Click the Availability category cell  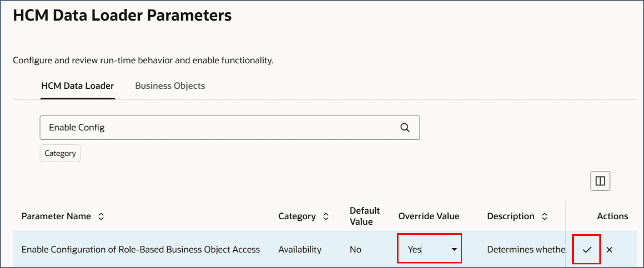pyautogui.click(x=300, y=249)
